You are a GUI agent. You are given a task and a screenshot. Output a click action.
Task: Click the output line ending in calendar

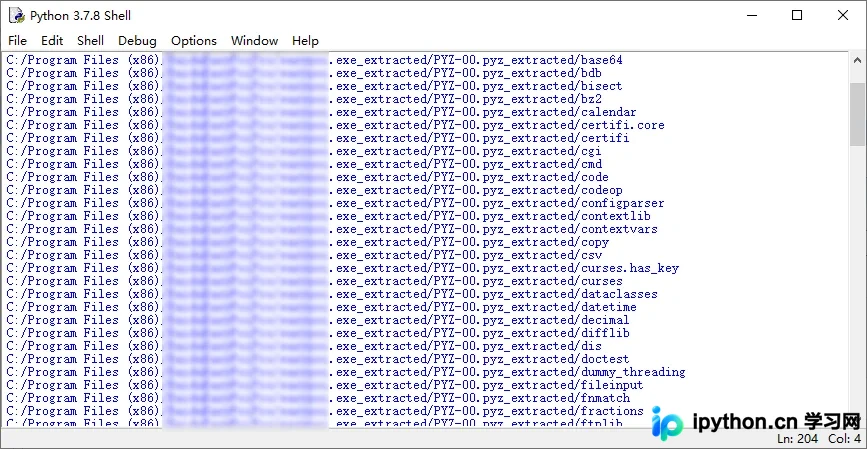[x=322, y=112]
